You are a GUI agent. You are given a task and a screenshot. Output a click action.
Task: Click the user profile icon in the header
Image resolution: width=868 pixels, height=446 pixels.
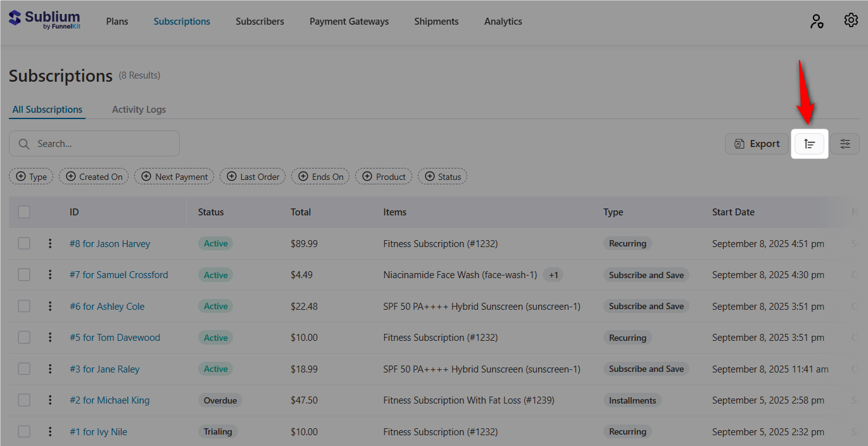pos(817,21)
